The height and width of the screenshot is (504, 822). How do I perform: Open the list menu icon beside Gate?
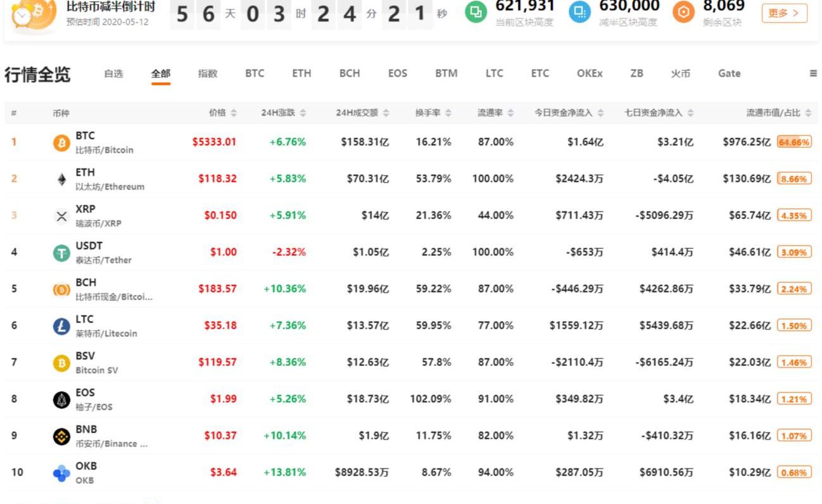813,73
